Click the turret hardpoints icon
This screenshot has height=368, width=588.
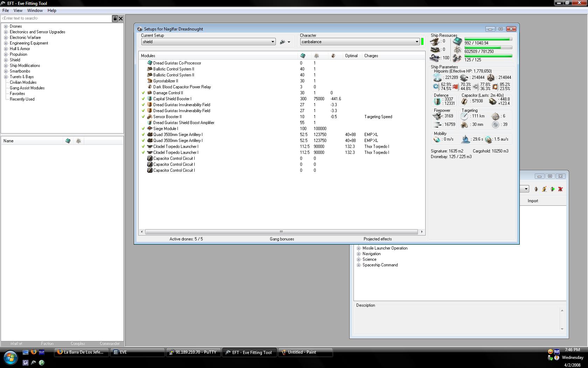point(435,41)
